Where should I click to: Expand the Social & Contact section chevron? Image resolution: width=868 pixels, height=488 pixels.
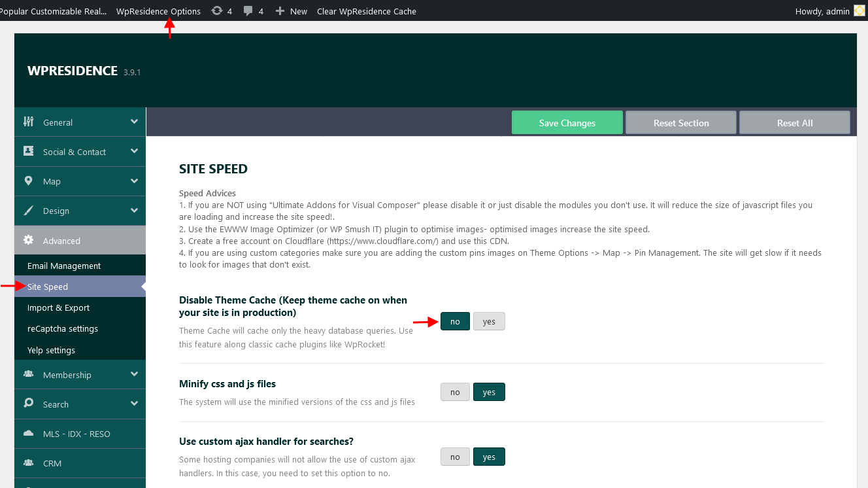click(x=134, y=151)
